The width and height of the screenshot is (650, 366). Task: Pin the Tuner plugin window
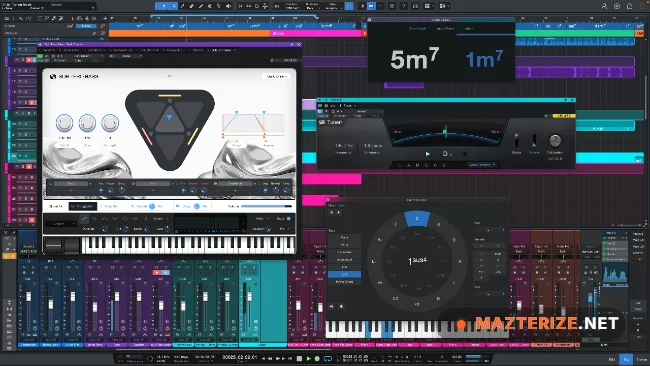tap(566, 100)
